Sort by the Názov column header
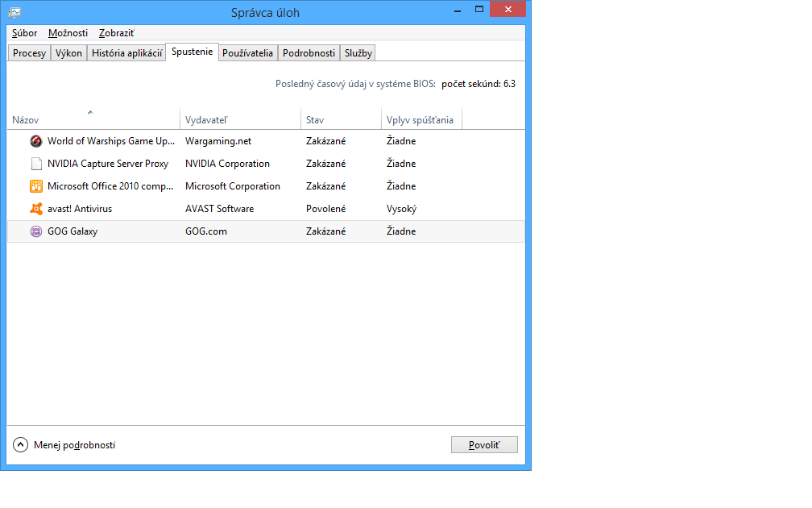812x508 pixels. 93,119
